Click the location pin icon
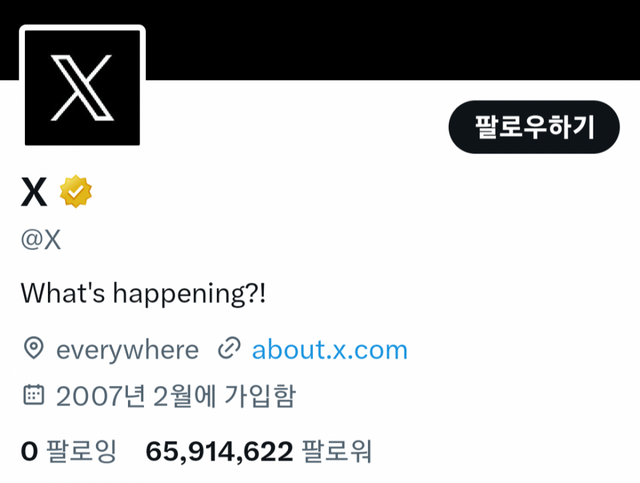This screenshot has width=640, height=483. tap(33, 349)
